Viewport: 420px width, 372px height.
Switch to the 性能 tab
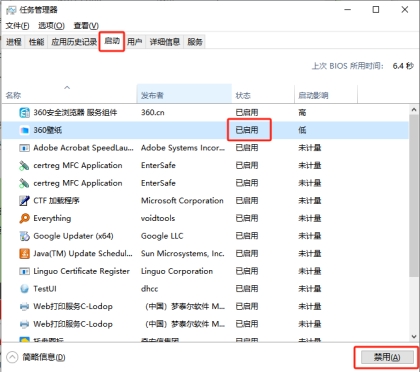pos(36,42)
